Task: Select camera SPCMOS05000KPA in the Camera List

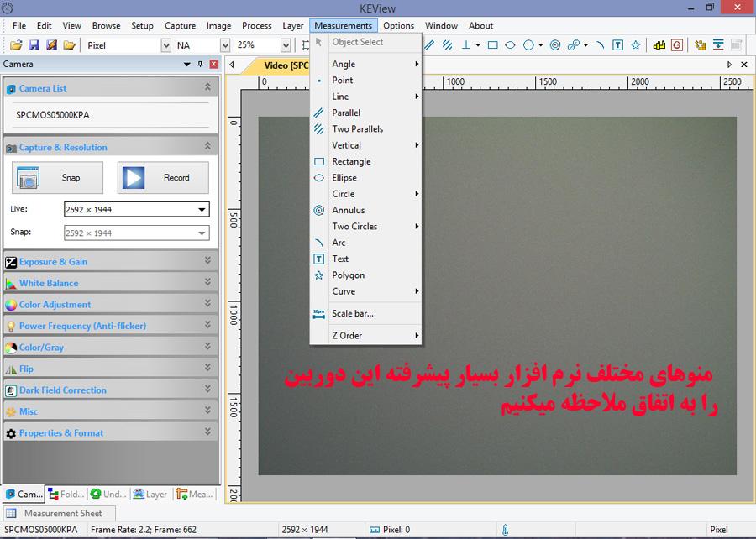Action: [x=53, y=115]
